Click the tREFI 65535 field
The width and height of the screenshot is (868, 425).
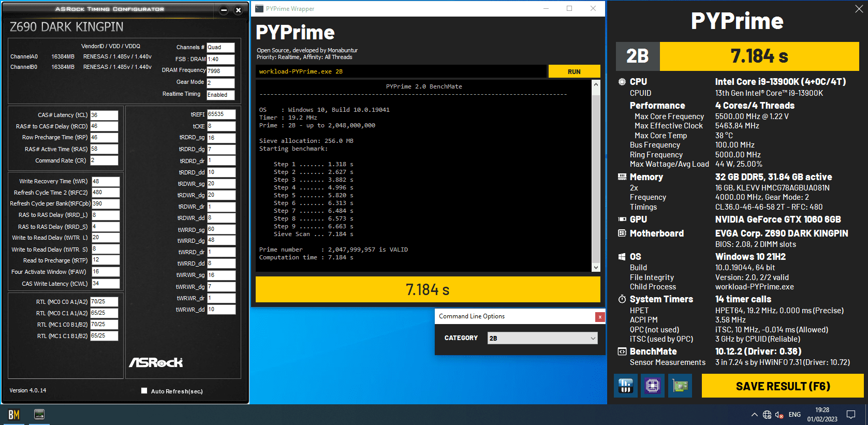pyautogui.click(x=221, y=114)
